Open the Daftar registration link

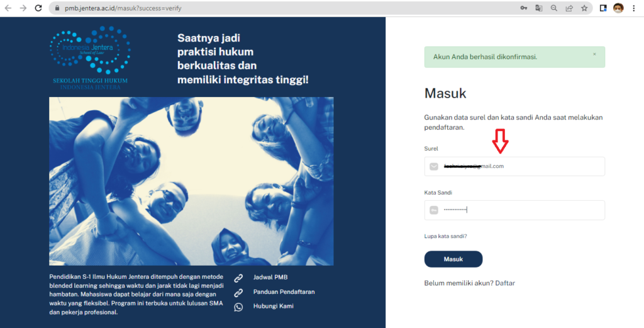(505, 283)
